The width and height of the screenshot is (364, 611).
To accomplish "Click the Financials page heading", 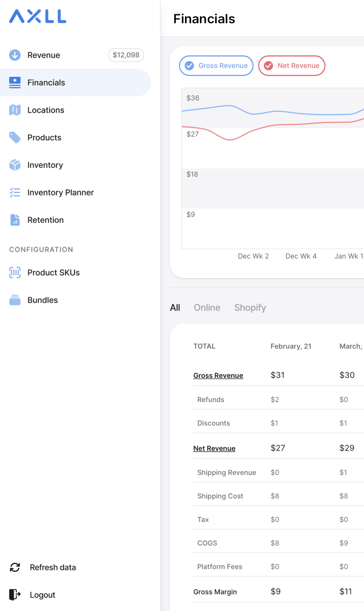I will tap(204, 19).
